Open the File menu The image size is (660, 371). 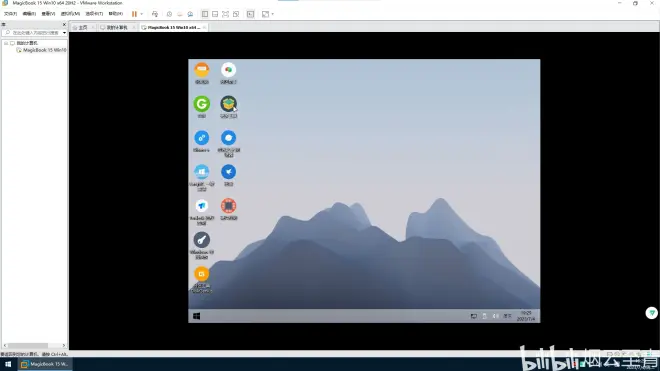(x=10, y=14)
